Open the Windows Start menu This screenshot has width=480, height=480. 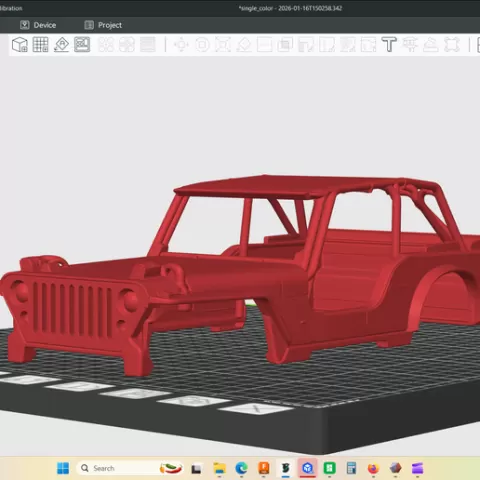click(x=63, y=468)
